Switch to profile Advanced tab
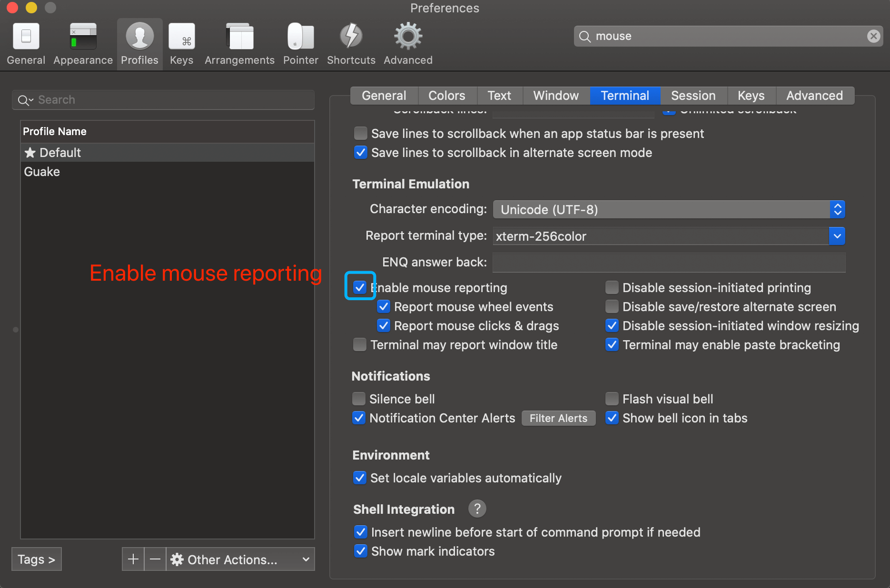Screen dimensions: 890x588 tap(815, 96)
